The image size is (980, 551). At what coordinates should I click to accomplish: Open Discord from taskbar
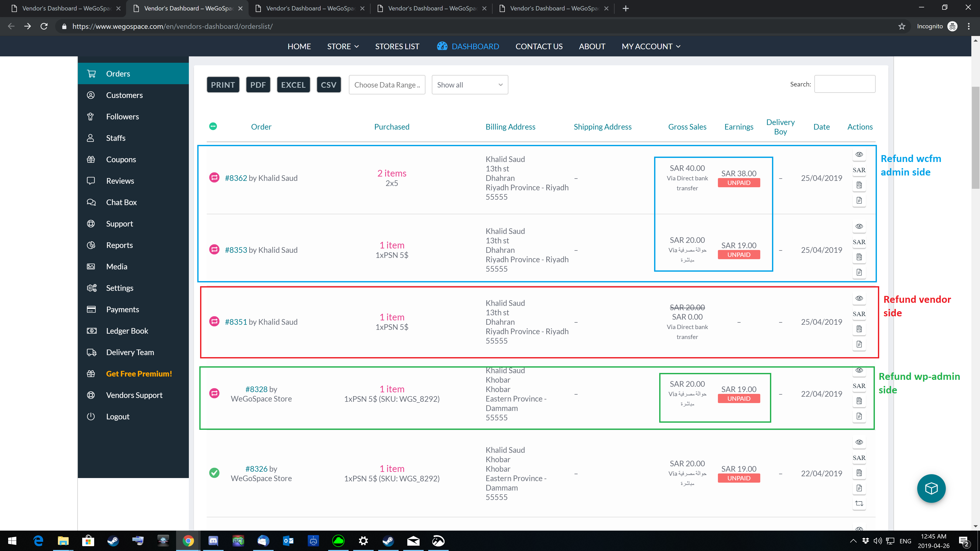click(x=213, y=541)
